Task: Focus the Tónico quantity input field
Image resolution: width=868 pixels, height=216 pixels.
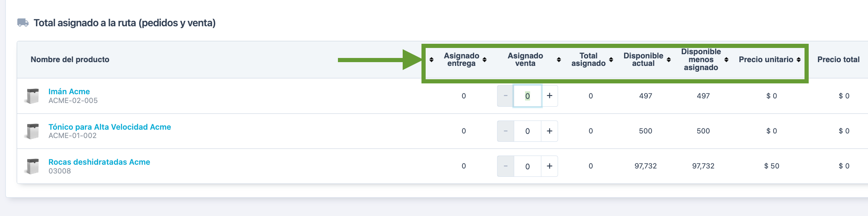Action: point(528,131)
